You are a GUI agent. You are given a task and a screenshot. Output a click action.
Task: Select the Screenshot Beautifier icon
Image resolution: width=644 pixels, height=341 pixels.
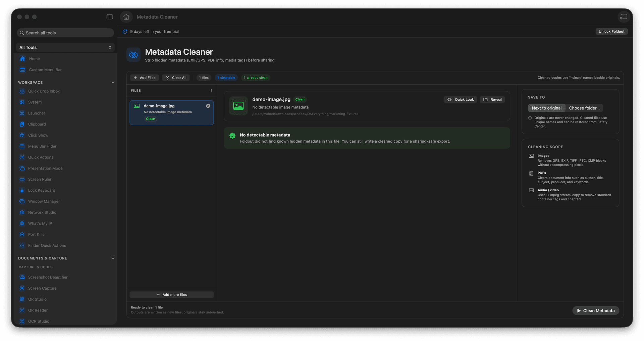click(22, 277)
